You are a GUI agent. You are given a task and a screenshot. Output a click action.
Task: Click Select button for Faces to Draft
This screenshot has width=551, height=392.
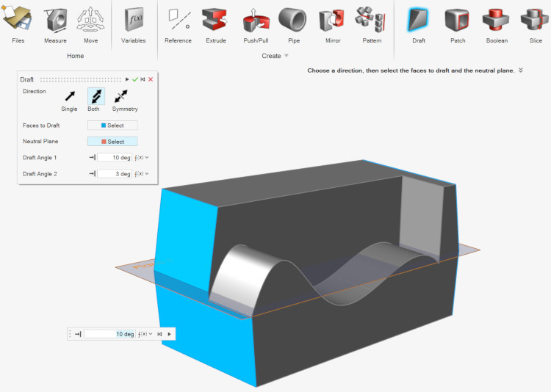click(112, 126)
